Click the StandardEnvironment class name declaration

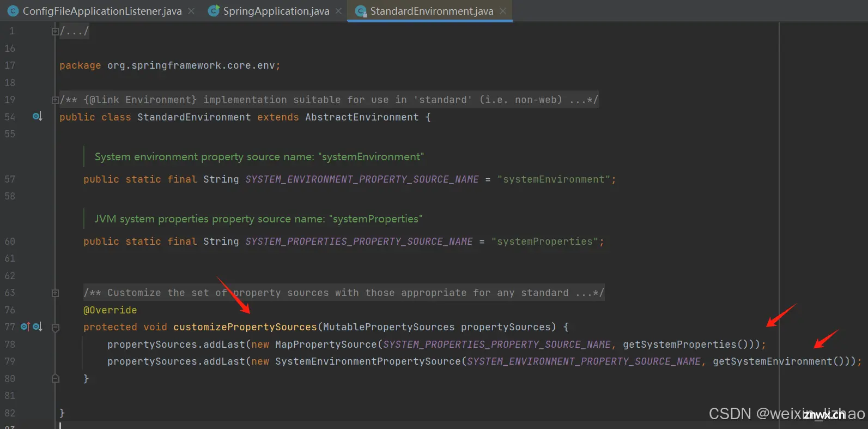click(194, 117)
